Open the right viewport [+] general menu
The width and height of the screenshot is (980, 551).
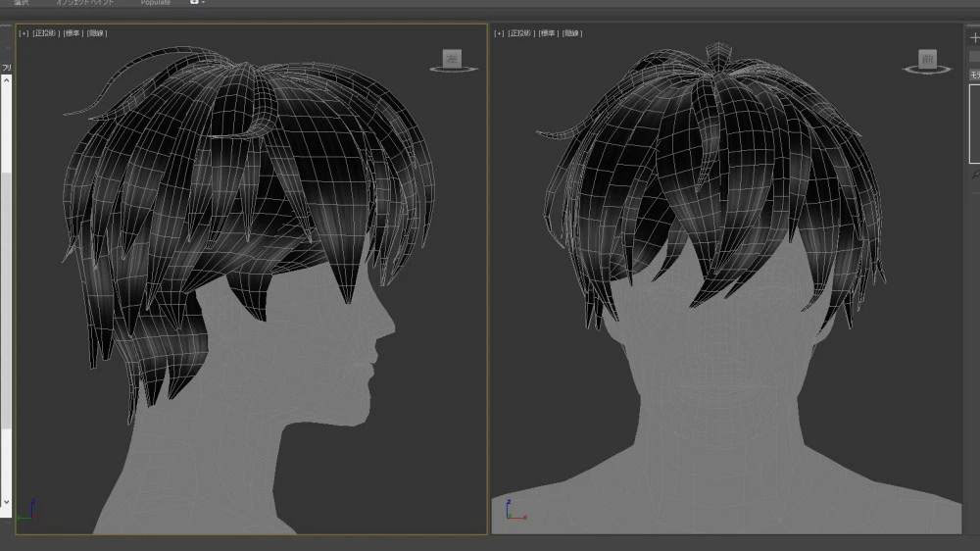click(499, 33)
